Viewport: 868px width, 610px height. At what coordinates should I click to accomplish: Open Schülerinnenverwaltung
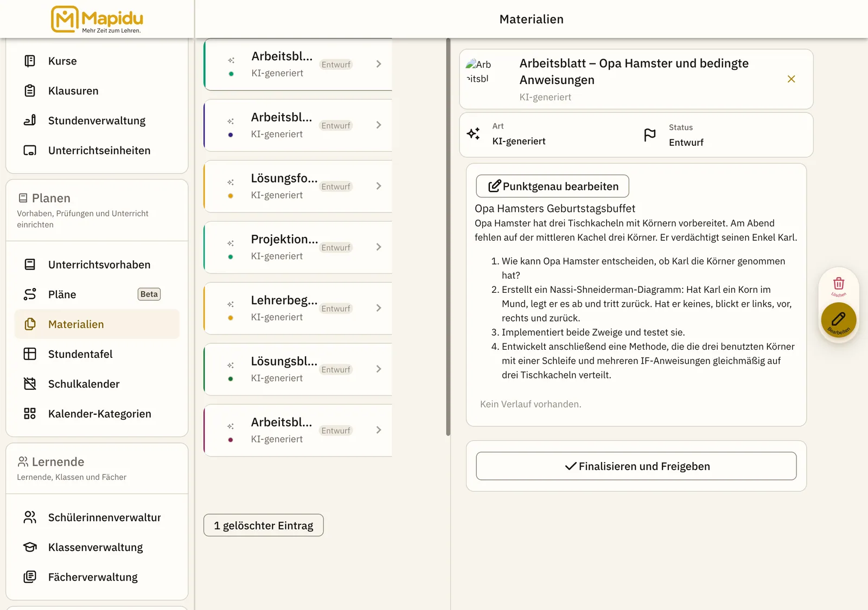[97, 518]
